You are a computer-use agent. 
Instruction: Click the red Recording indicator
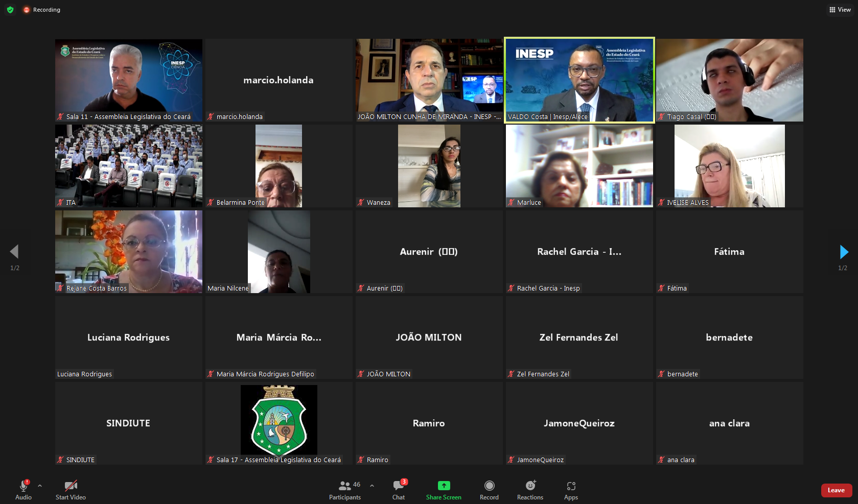pyautogui.click(x=42, y=10)
